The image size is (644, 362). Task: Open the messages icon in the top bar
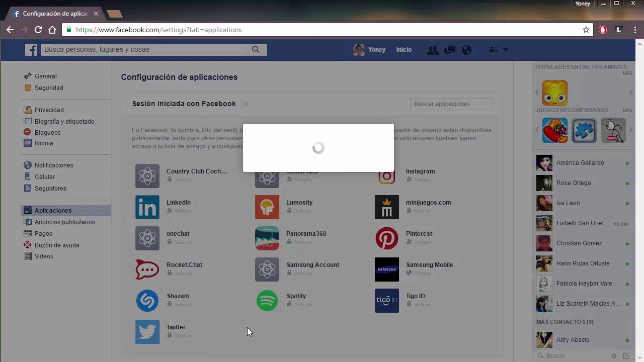point(450,50)
